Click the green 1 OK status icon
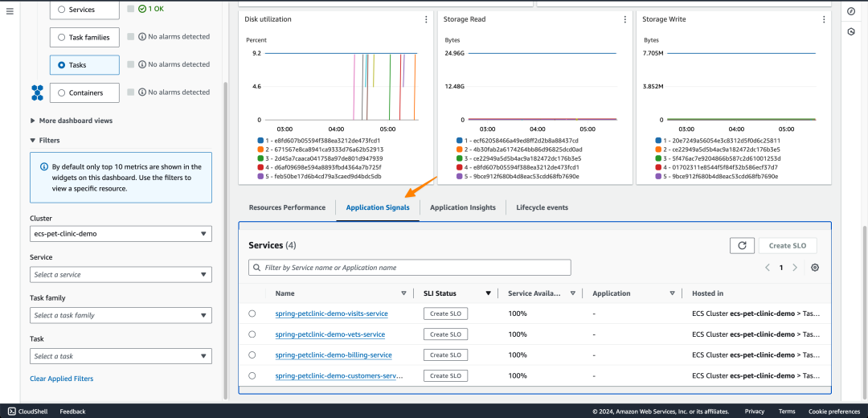 click(x=142, y=9)
